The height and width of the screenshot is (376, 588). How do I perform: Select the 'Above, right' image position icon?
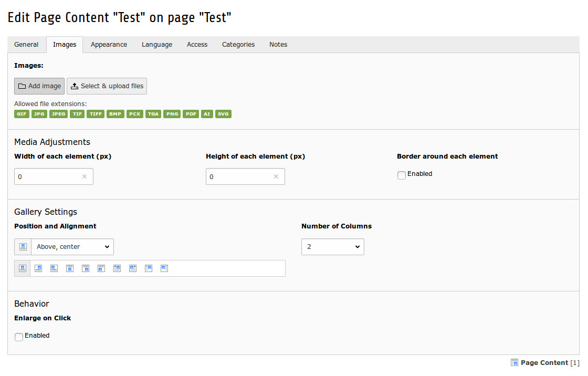point(38,268)
